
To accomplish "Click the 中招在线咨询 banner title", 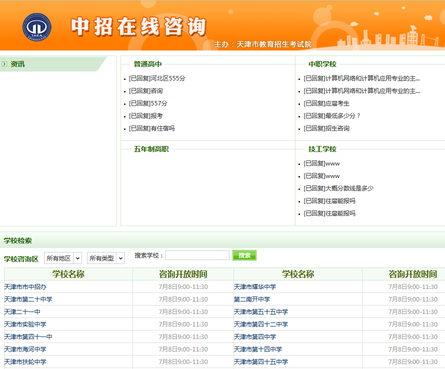I will pyautogui.click(x=139, y=27).
